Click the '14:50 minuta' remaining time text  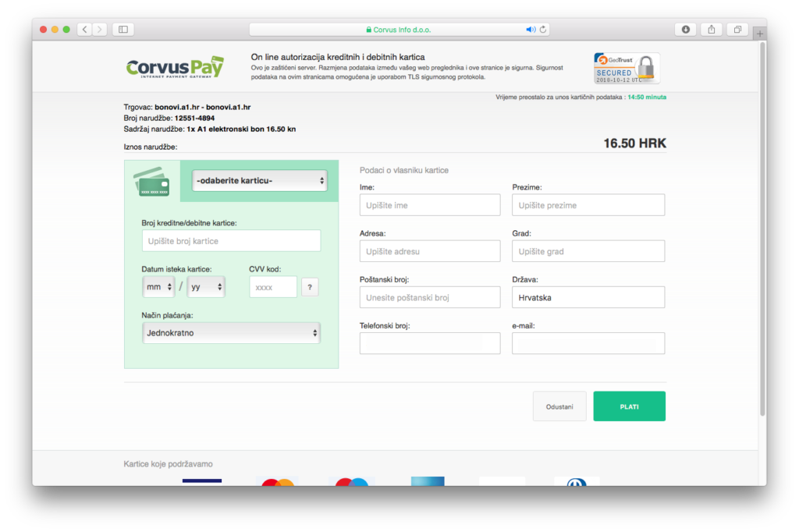(647, 97)
